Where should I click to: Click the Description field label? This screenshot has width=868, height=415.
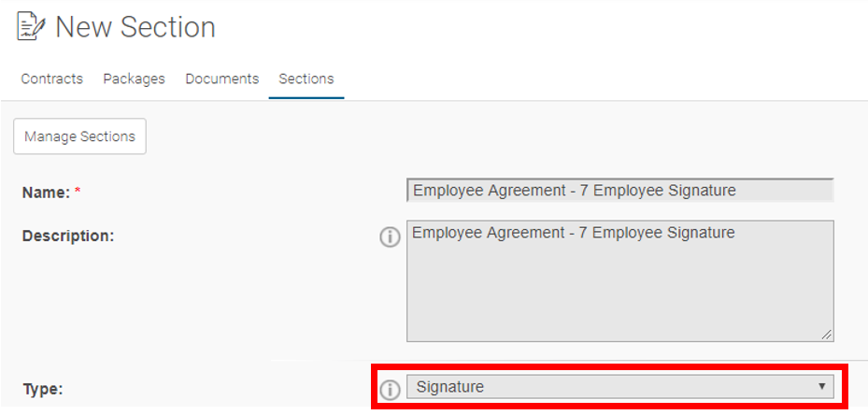68,236
